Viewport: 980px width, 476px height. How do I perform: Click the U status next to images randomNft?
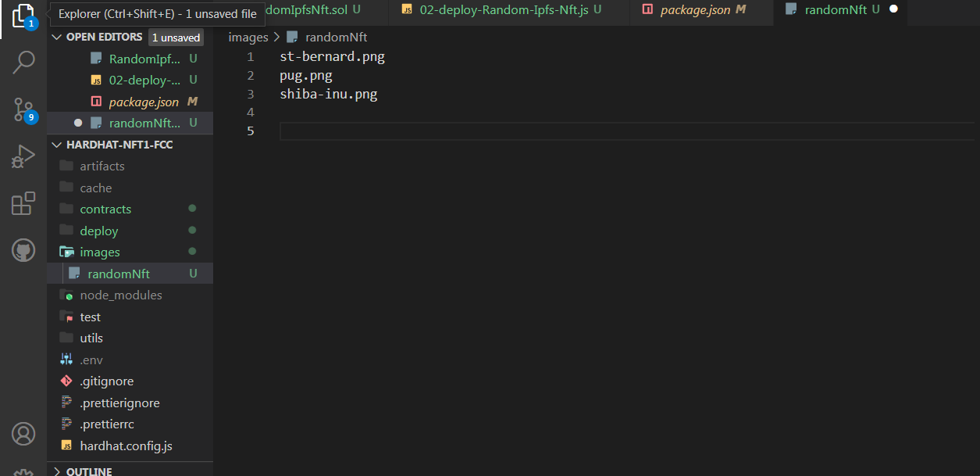click(193, 274)
